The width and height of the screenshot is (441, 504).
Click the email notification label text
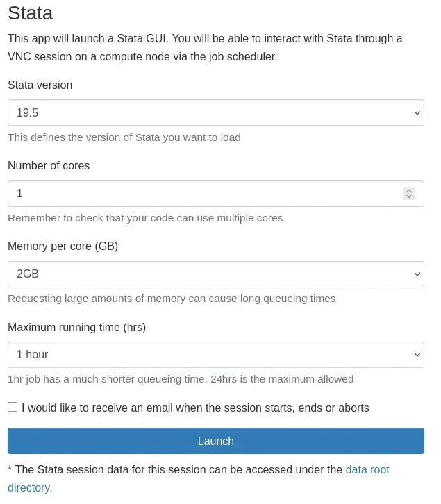195,408
